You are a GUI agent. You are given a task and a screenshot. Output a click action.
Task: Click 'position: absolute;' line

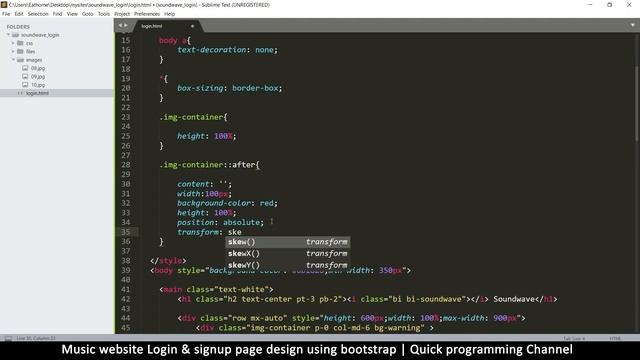click(220, 222)
